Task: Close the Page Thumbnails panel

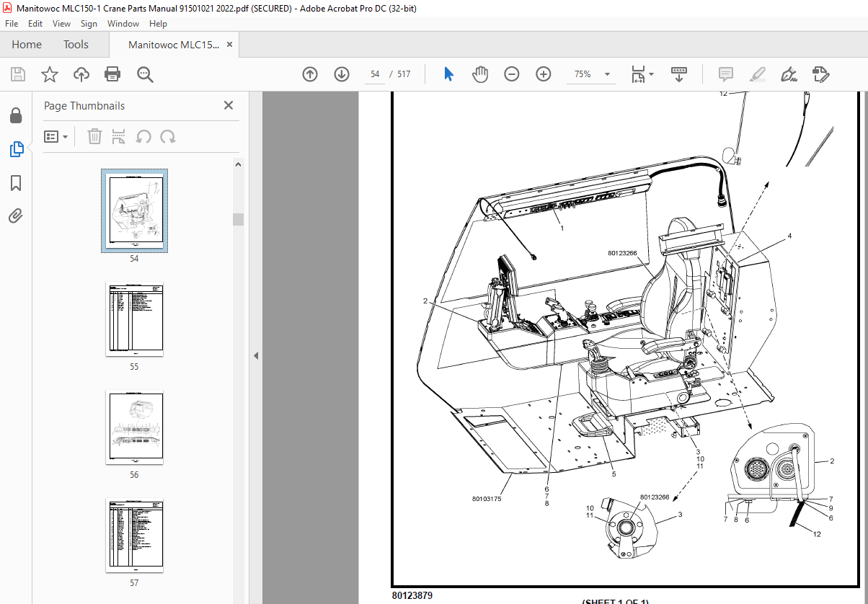Action: [229, 105]
